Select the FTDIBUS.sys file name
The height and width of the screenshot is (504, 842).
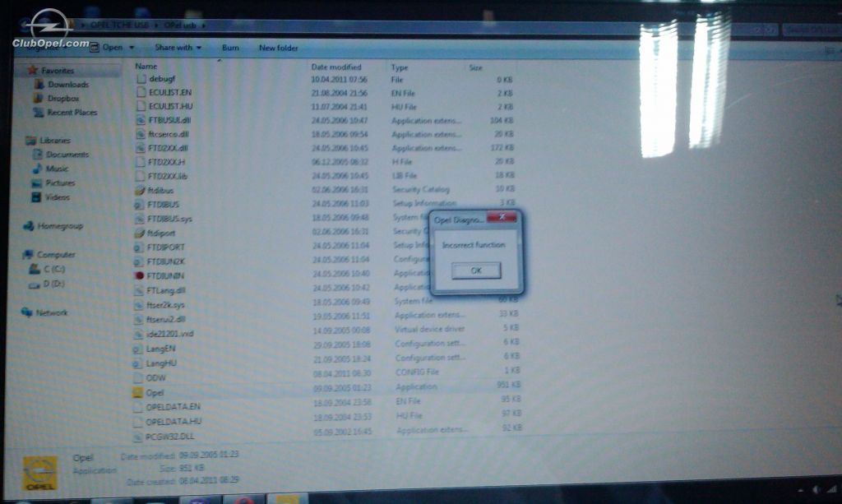(x=169, y=219)
